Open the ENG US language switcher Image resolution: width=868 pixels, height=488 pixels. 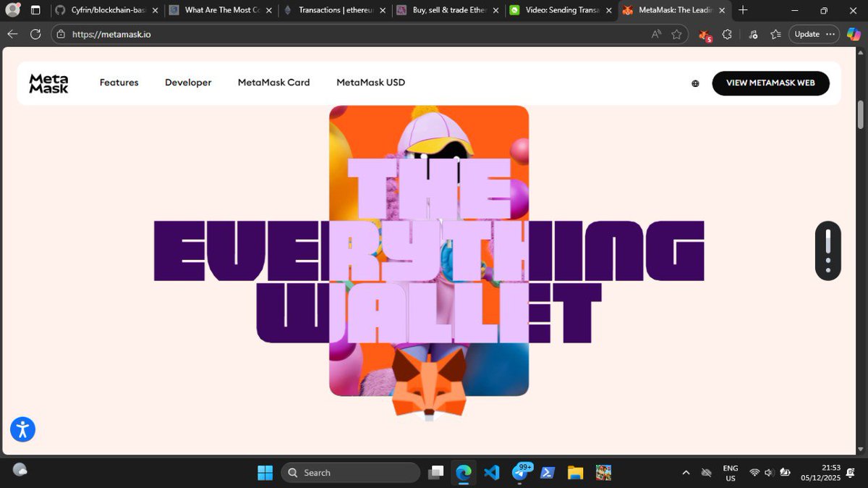(731, 474)
